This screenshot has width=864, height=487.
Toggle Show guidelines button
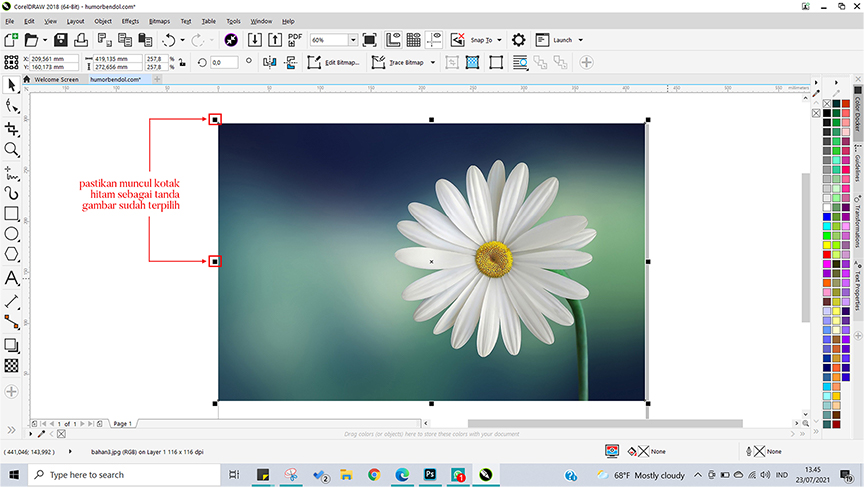(434, 40)
